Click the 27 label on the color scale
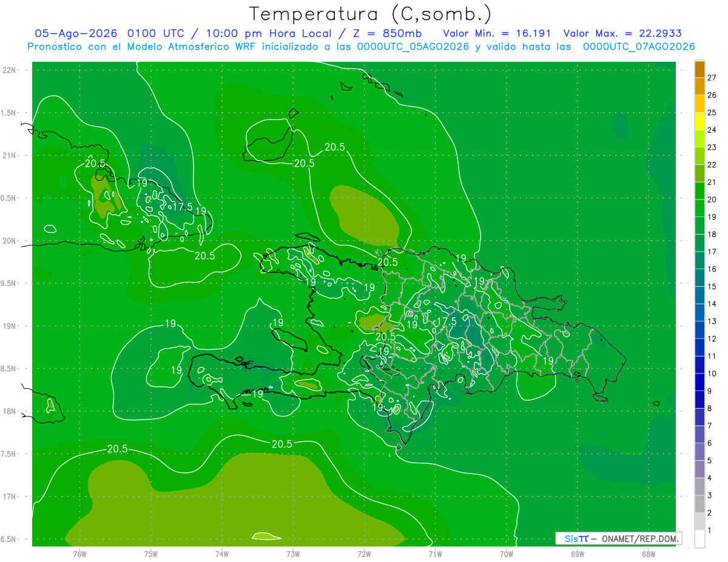 [x=712, y=78]
